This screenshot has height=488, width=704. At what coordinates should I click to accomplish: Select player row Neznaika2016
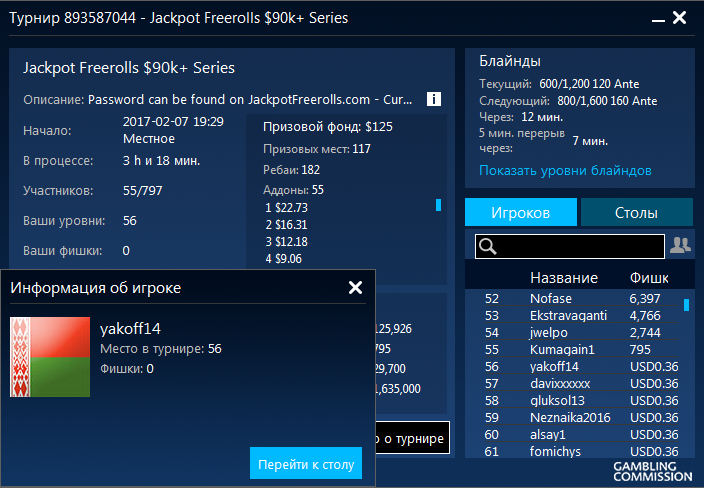click(x=580, y=418)
